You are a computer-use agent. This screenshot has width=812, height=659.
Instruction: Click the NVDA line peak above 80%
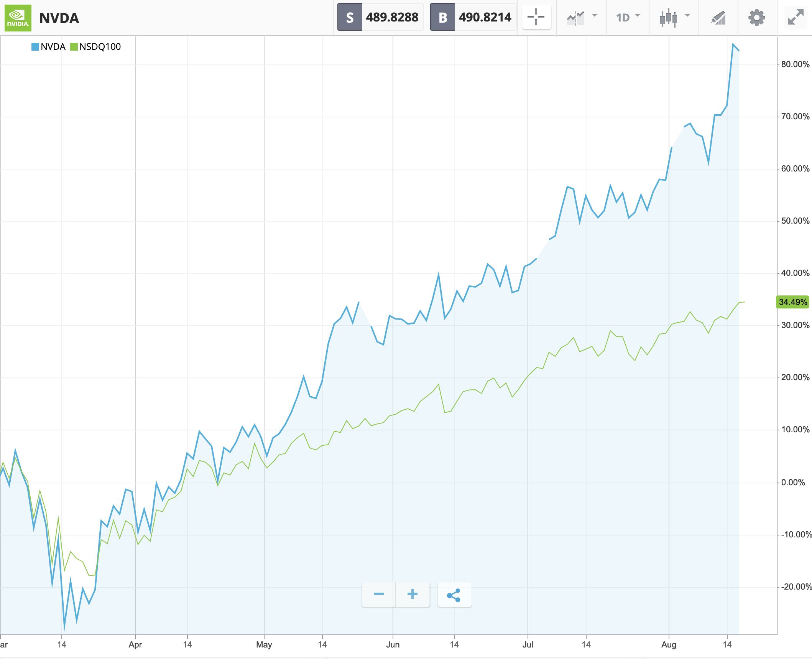click(x=733, y=44)
